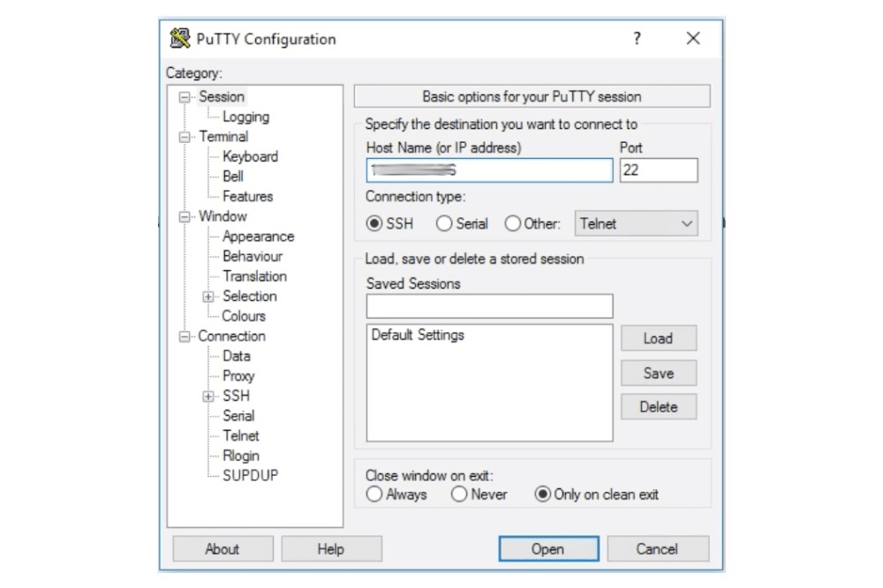Click the PuTTY icon in title bar

tap(180, 39)
